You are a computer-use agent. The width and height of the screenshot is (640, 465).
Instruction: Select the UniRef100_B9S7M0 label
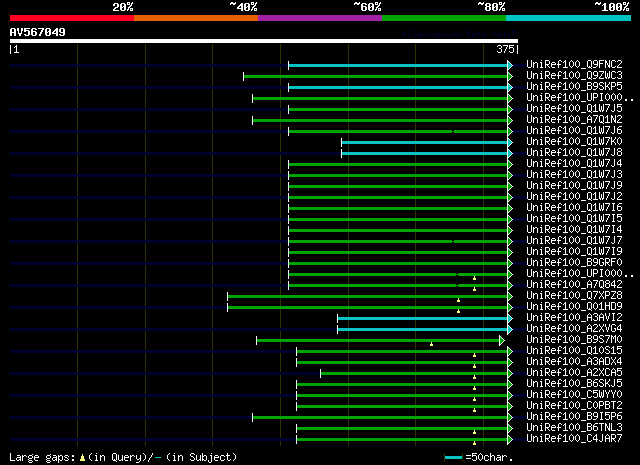coord(574,340)
